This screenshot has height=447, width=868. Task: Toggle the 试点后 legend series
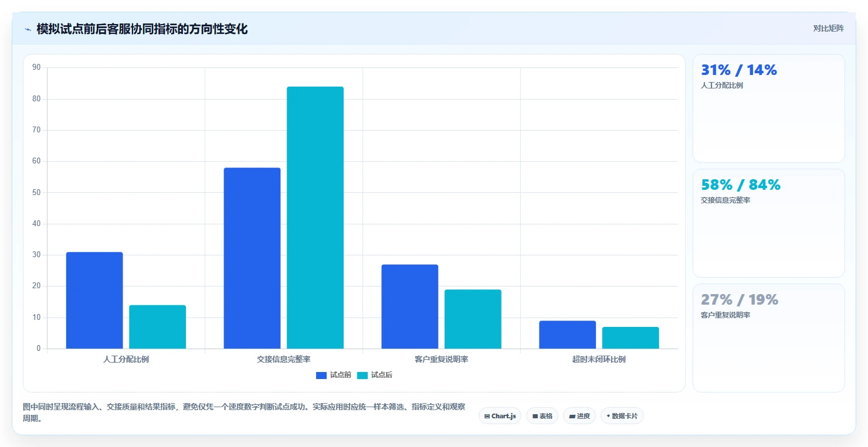[x=375, y=375]
